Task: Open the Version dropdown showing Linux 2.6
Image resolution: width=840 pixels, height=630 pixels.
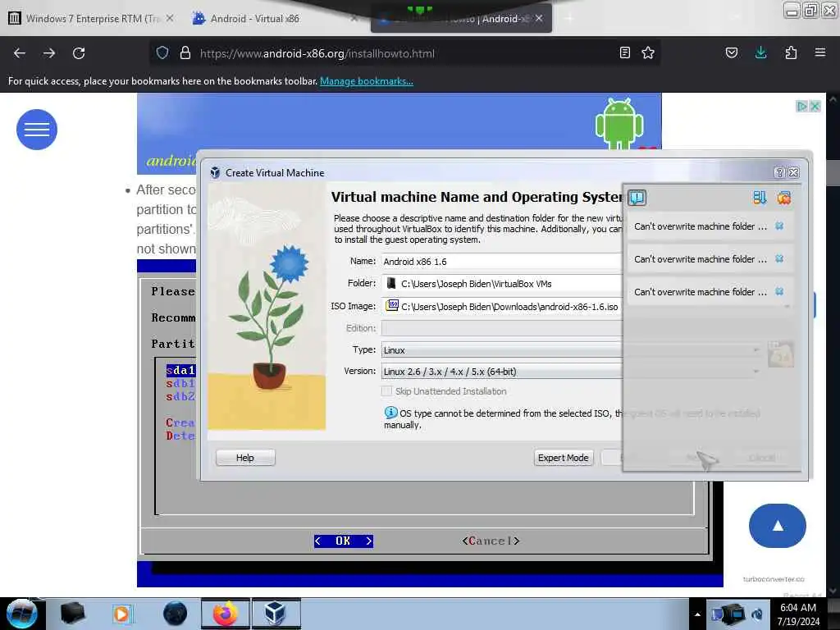Action: click(502, 372)
